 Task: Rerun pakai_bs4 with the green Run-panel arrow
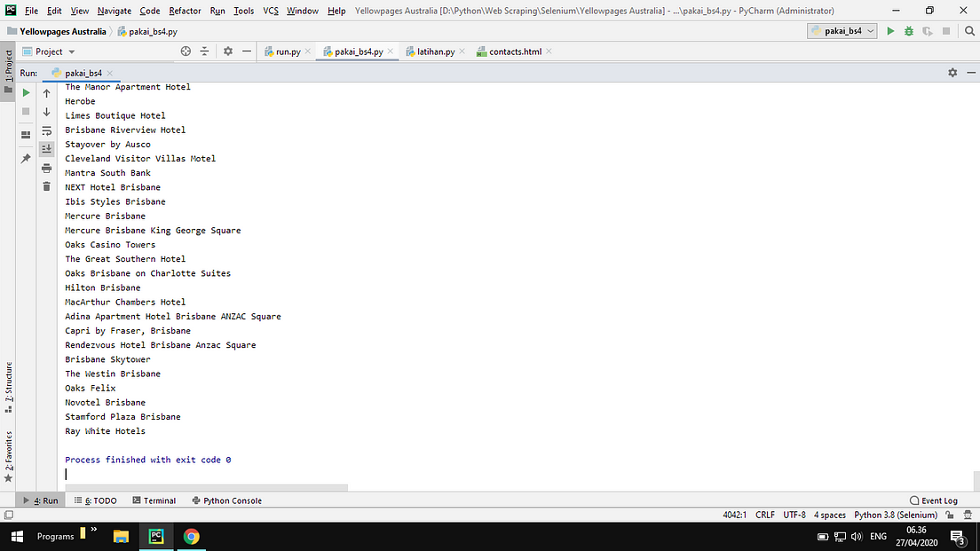[x=26, y=92]
